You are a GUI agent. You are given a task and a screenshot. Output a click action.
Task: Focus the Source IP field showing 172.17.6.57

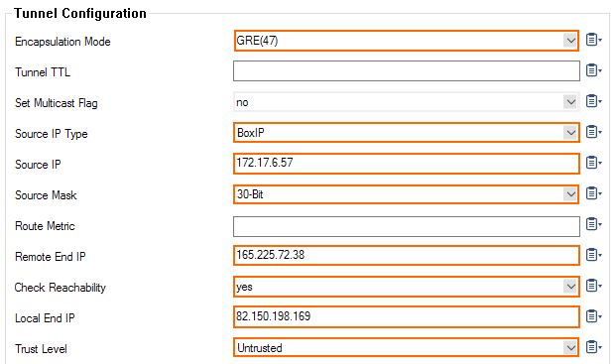click(407, 164)
